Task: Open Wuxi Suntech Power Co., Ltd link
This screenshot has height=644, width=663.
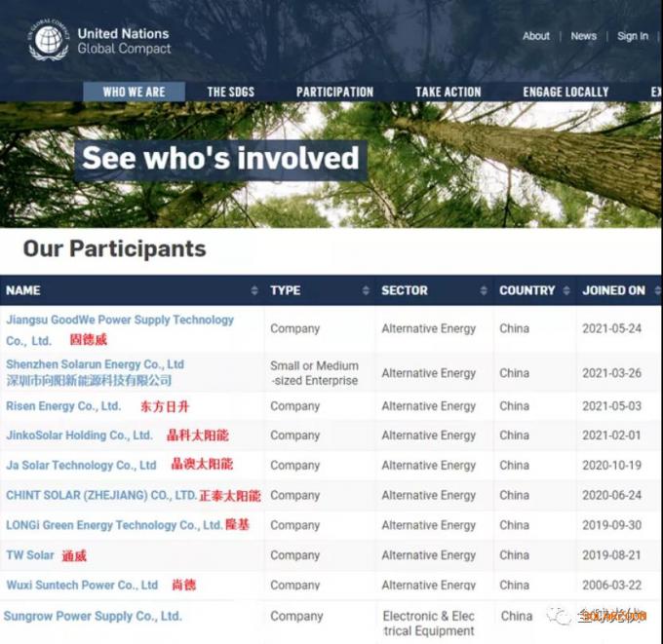Action: [x=82, y=586]
